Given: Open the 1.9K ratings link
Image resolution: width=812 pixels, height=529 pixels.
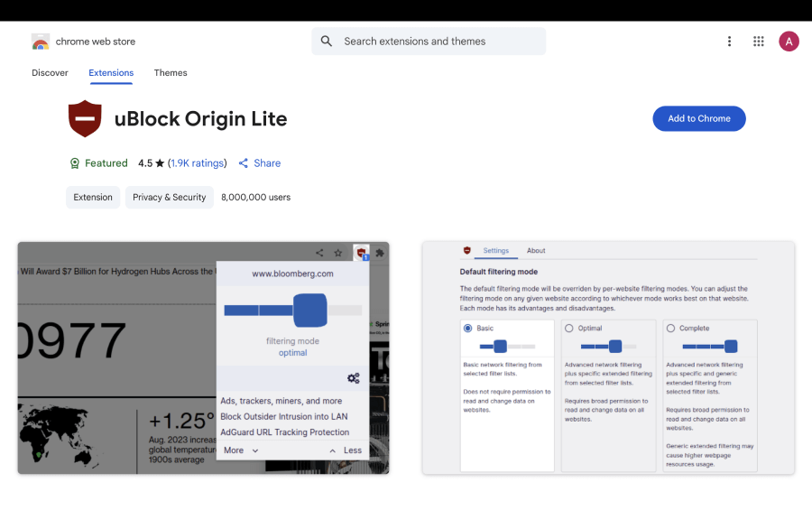Looking at the screenshot, I should tap(197, 163).
